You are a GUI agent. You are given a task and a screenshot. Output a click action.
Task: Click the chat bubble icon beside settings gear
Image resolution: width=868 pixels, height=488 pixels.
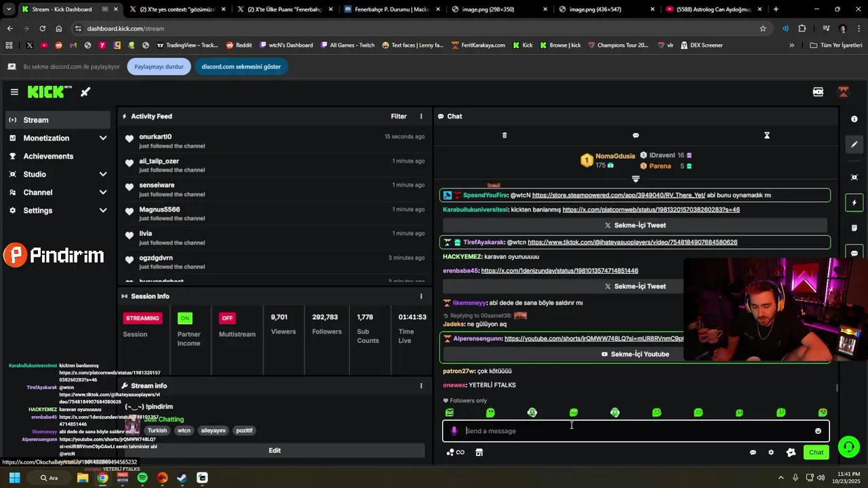click(x=753, y=453)
